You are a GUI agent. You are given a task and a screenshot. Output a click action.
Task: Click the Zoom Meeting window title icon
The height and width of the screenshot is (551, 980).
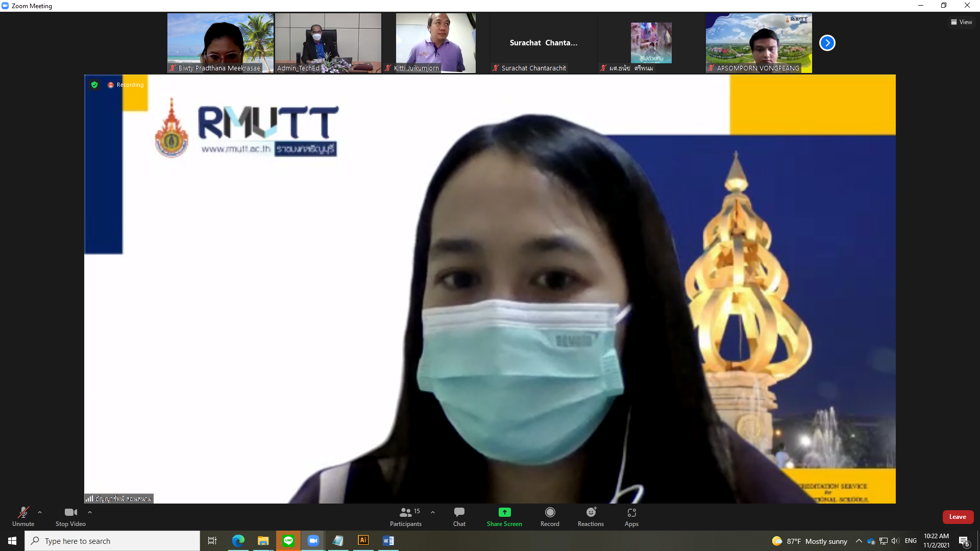pos(5,6)
